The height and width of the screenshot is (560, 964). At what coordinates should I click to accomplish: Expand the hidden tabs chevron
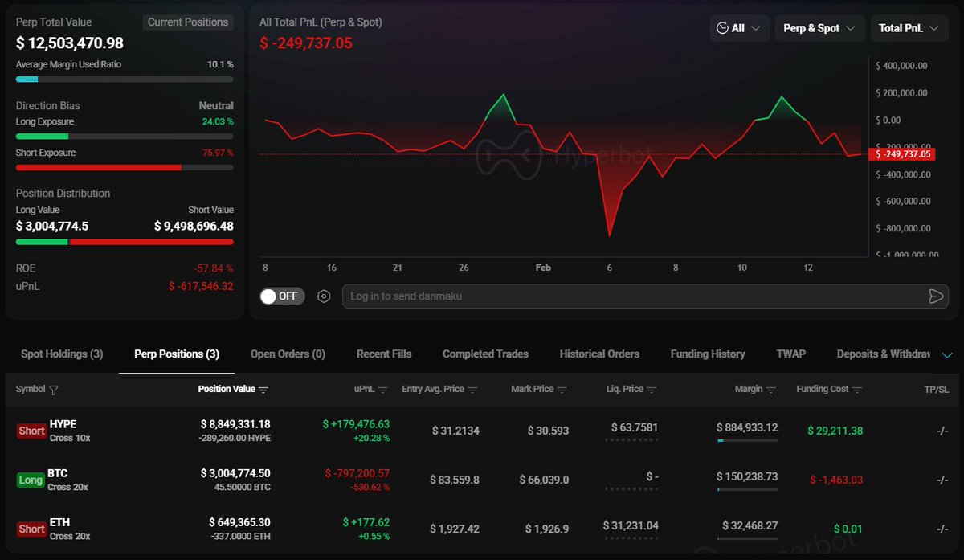click(947, 354)
